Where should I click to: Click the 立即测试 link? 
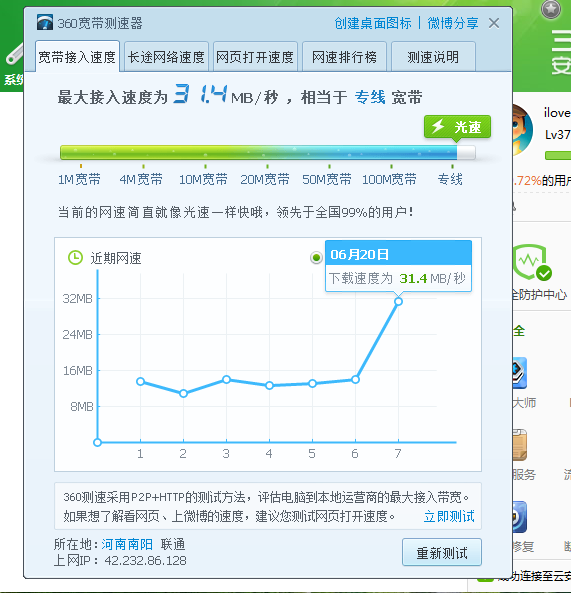(x=449, y=516)
